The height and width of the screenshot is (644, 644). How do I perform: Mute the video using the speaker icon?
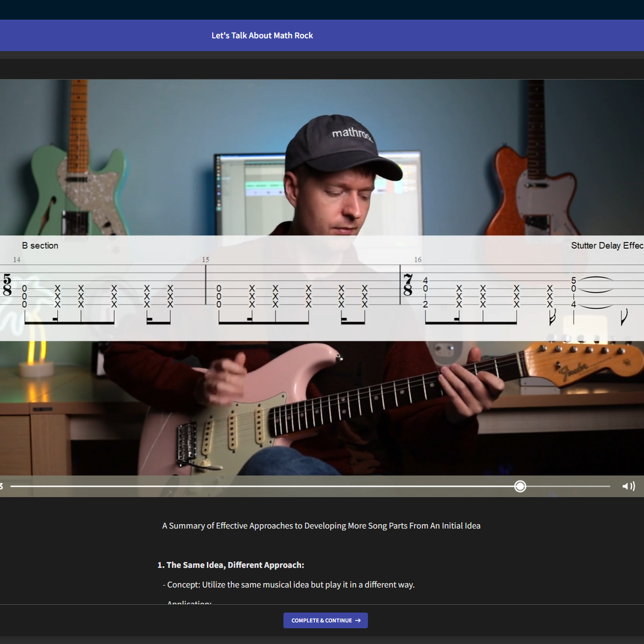tap(628, 486)
